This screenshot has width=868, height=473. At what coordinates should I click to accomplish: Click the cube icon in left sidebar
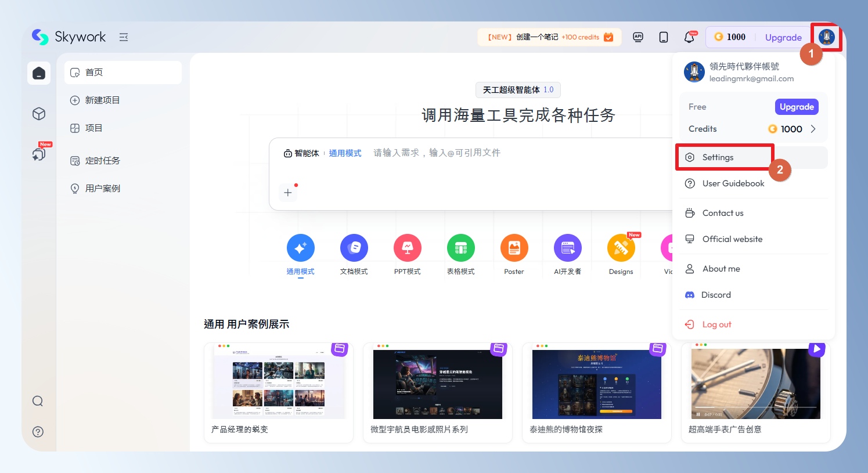pos(39,114)
